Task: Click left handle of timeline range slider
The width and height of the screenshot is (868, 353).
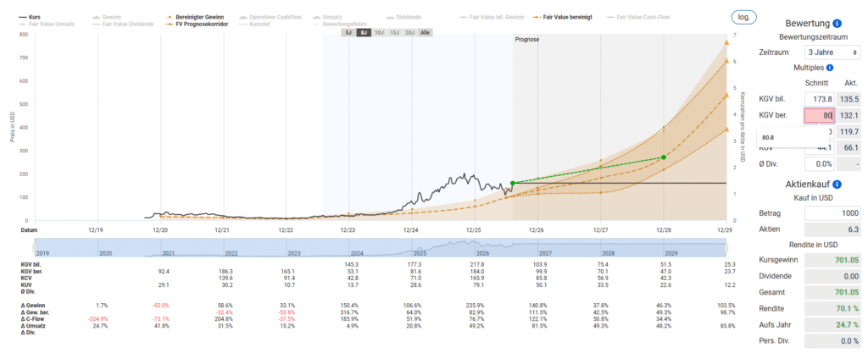Action: tap(34, 247)
